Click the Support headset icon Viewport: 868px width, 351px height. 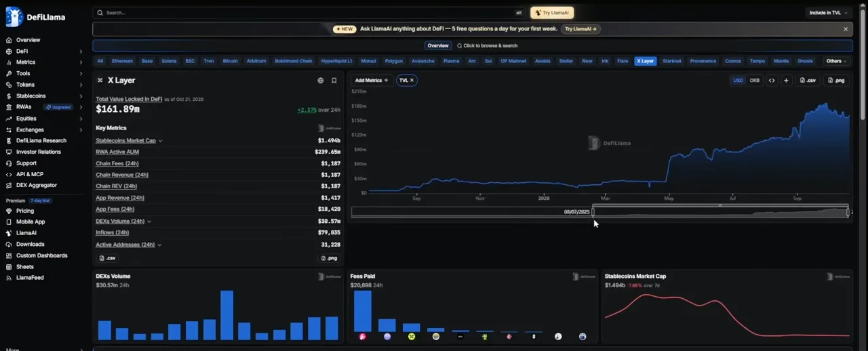pyautogui.click(x=9, y=163)
